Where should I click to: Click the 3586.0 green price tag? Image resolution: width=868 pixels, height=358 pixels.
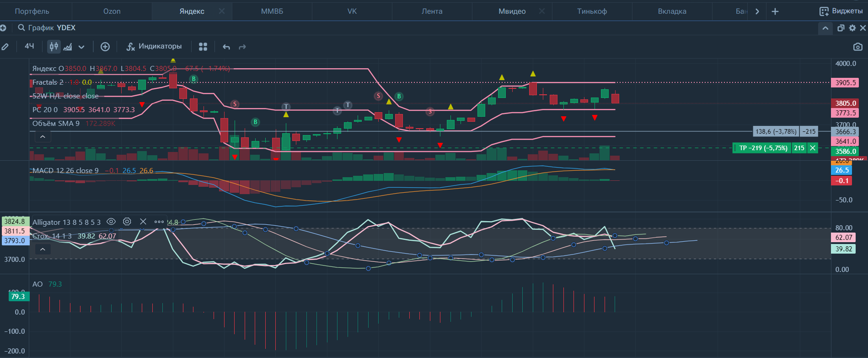coord(845,152)
